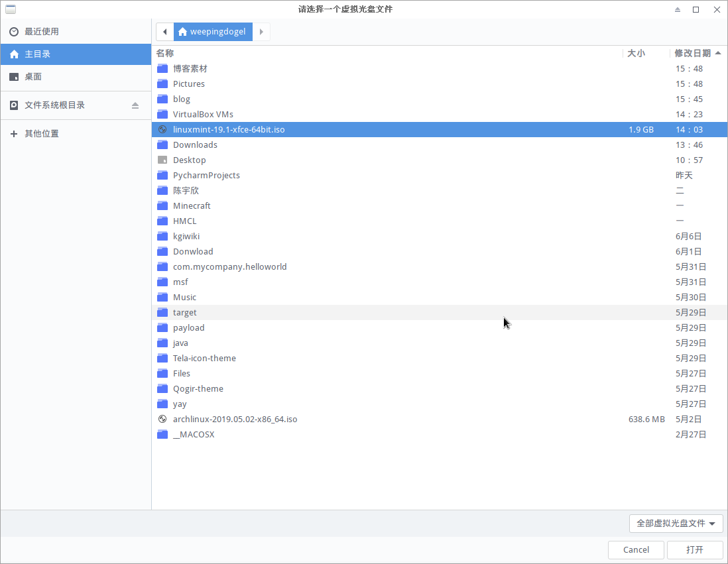Click the disc icon of linuxmint-19.1-xfce-64bit.iso
Viewport: 728px width, 564px height.
162,130
